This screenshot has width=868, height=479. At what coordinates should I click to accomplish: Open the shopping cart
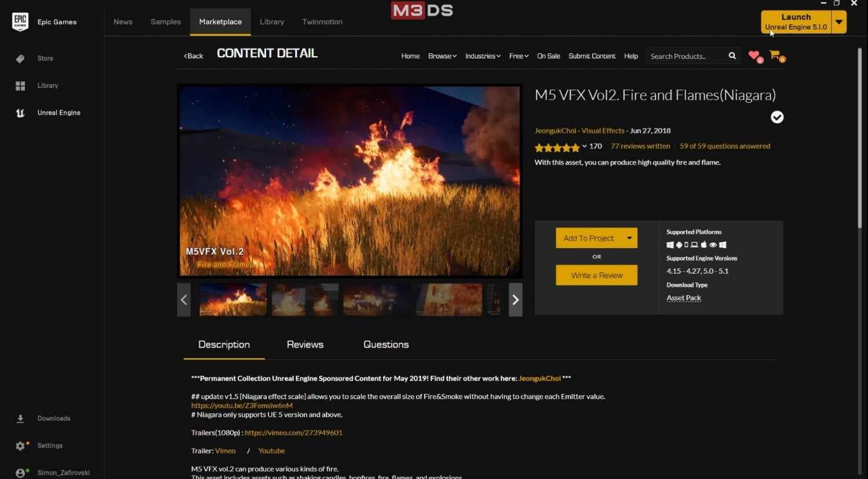[x=775, y=56]
